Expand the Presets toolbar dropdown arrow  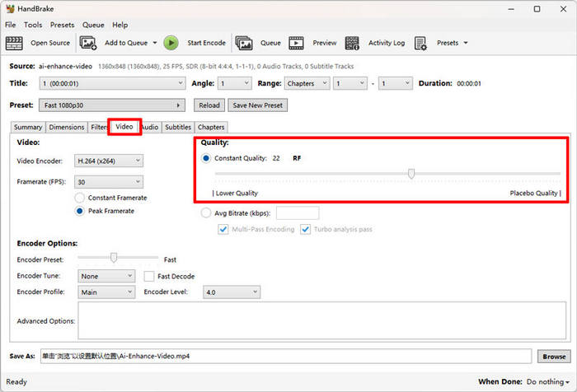(466, 43)
